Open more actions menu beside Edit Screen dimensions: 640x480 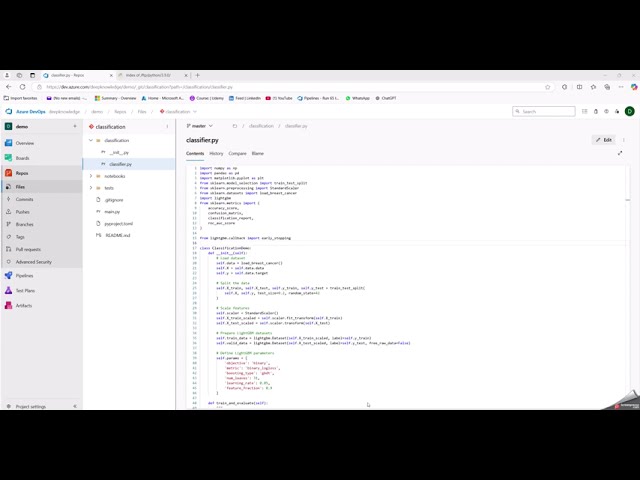pyautogui.click(x=624, y=140)
